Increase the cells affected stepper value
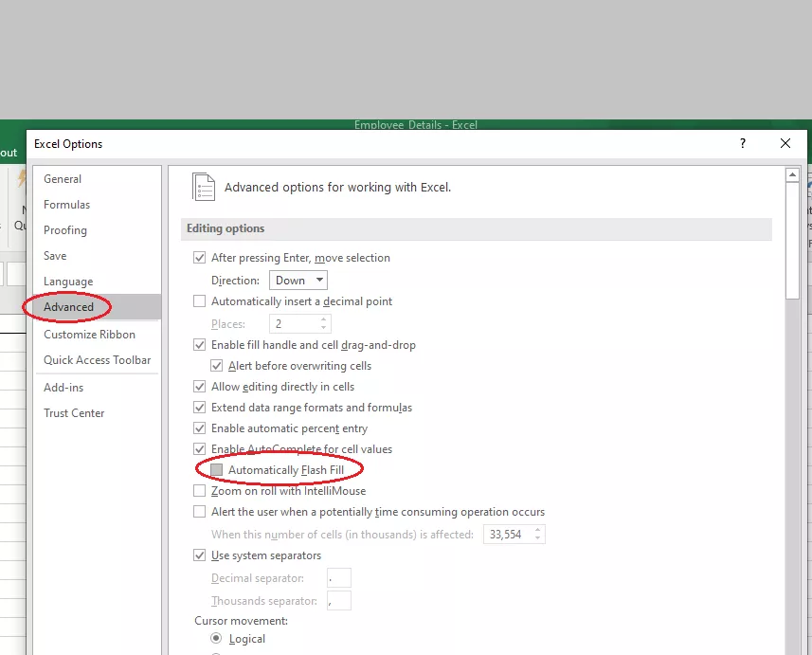This screenshot has height=655, width=812. pos(538,530)
